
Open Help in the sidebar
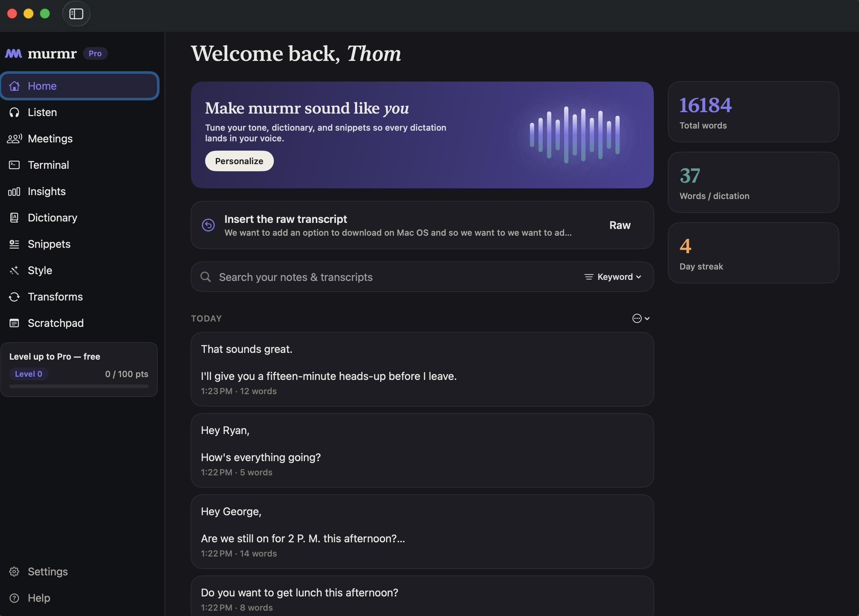(79, 598)
